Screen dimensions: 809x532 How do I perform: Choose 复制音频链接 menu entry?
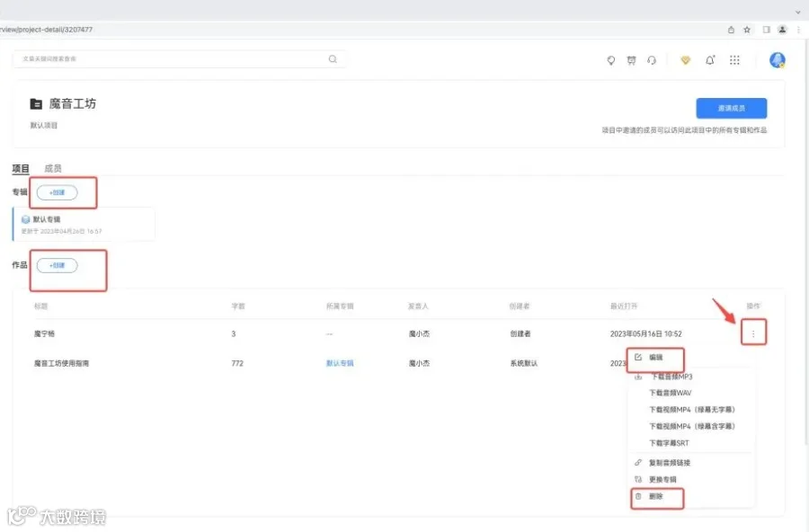coord(669,462)
